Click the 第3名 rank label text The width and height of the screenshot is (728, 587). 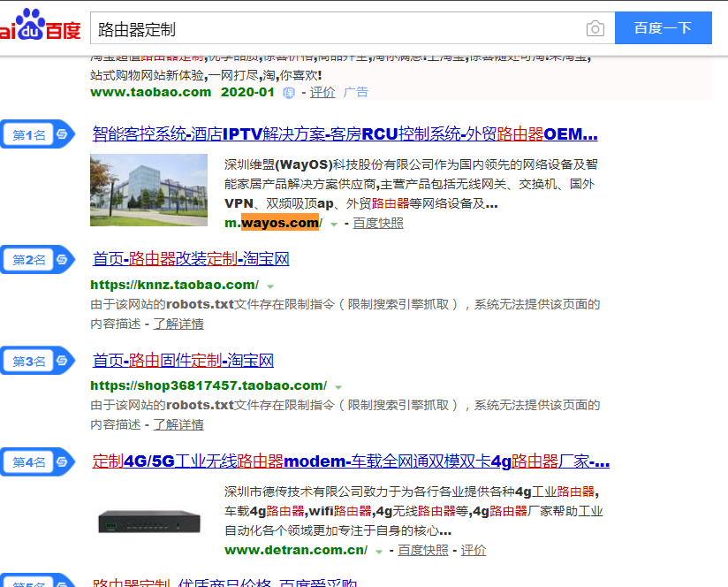pyautogui.click(x=29, y=361)
